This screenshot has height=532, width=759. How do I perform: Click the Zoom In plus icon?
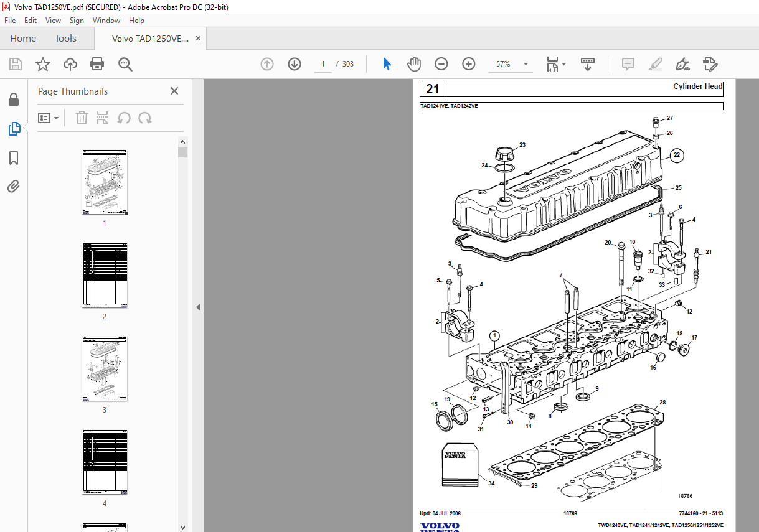[x=469, y=64]
